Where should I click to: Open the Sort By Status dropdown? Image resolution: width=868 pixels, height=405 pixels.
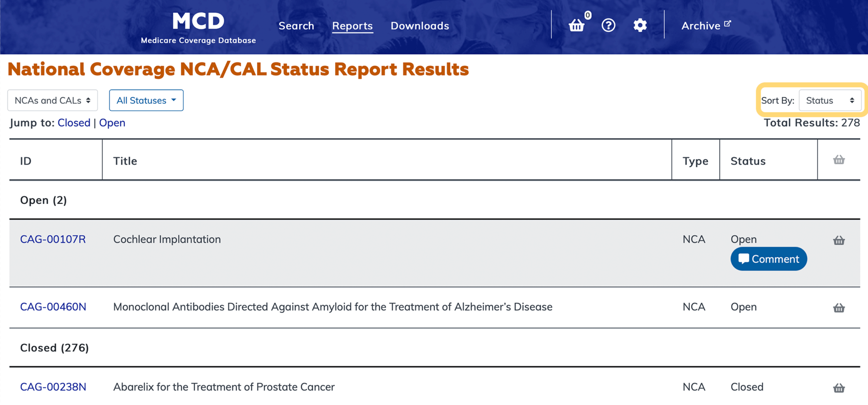(830, 100)
